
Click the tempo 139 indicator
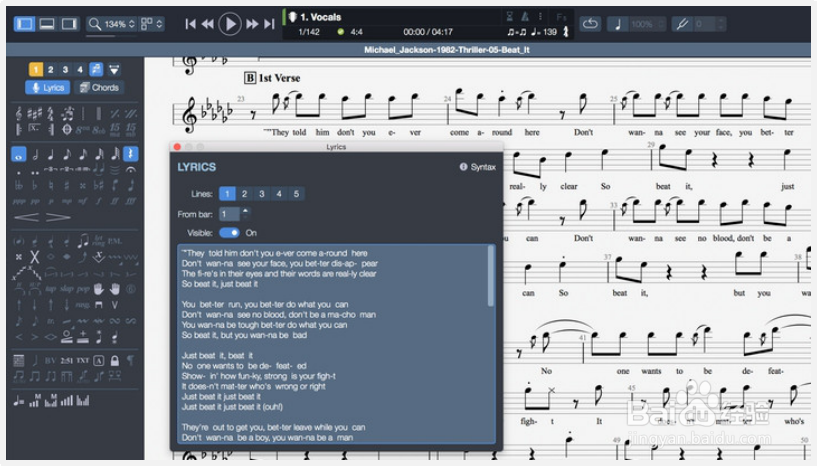(x=544, y=32)
